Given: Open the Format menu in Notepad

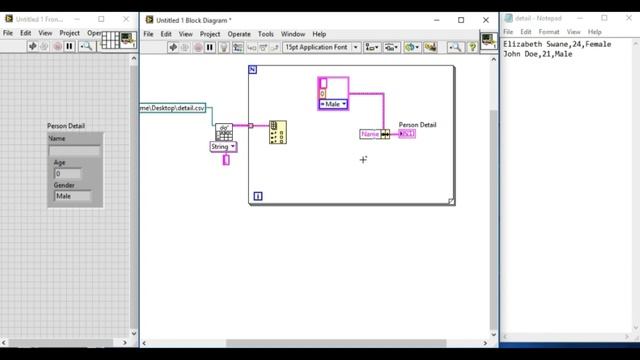Looking at the screenshot, I should coord(549,32).
